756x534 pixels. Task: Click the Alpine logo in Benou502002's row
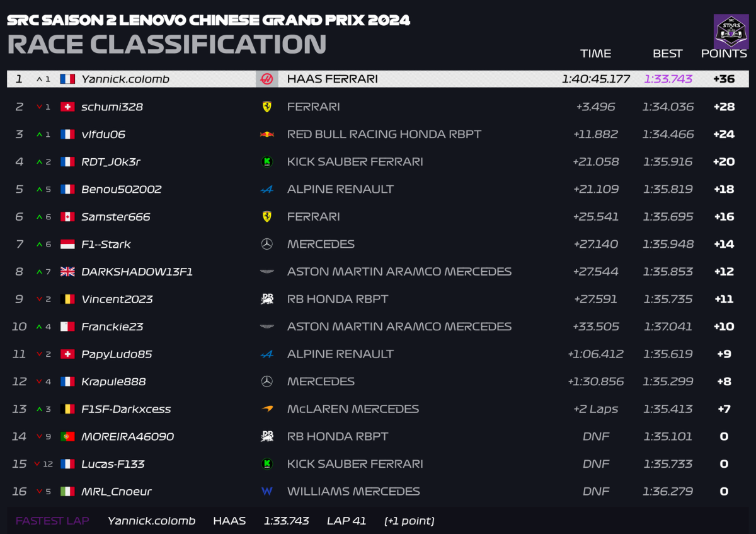click(266, 189)
